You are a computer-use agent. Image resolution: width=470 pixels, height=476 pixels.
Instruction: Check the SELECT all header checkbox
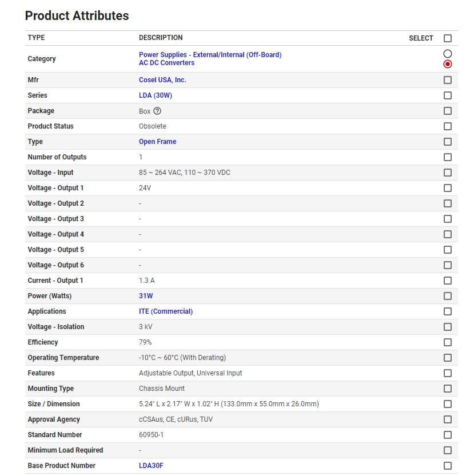tap(448, 38)
